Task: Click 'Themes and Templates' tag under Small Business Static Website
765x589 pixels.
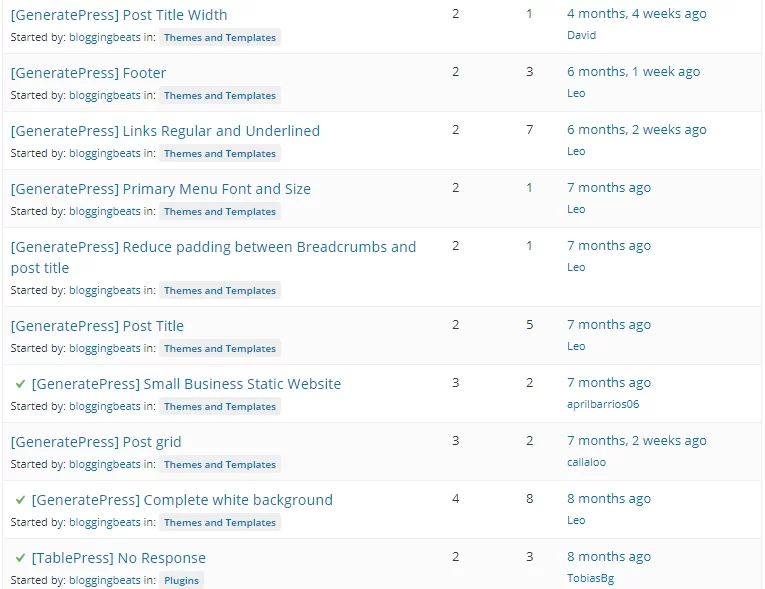Action: tap(220, 407)
